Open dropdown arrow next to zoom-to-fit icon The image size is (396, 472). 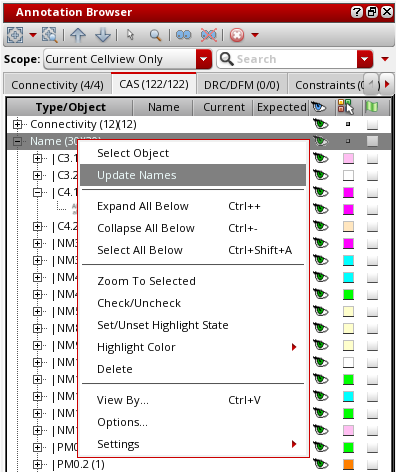pos(33,35)
